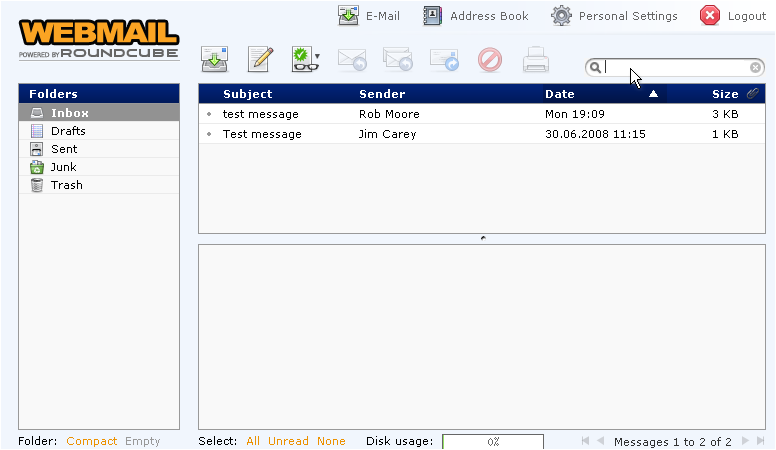Click the Unread selection link
This screenshot has width=776, height=450.
pyautogui.click(x=288, y=441)
